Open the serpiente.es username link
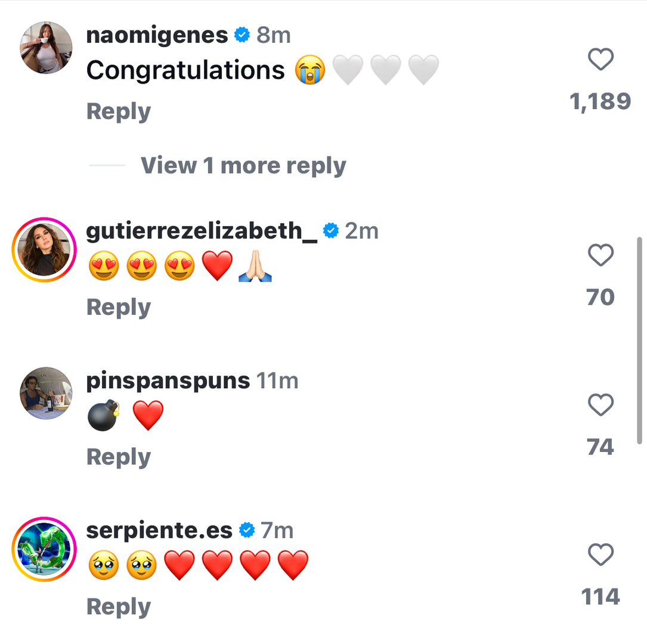Viewport: 647px width, 644px height. [x=159, y=530]
